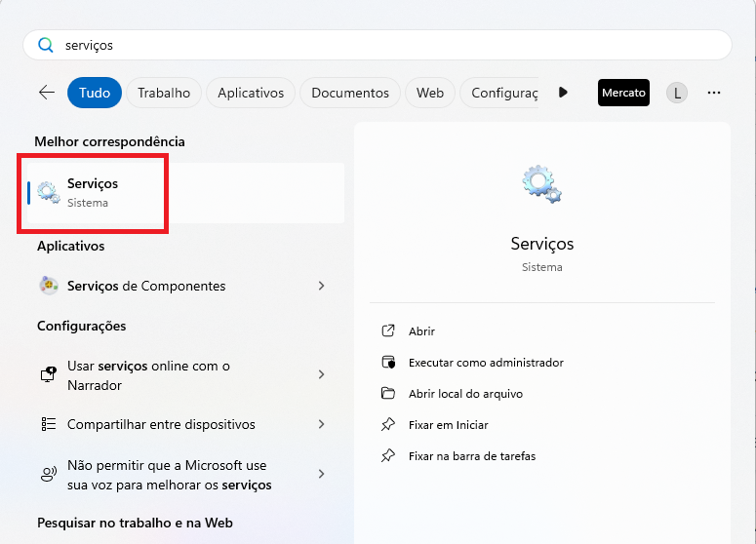The image size is (756, 544).
Task: Click the Serviços title in preview pane
Action: click(542, 244)
